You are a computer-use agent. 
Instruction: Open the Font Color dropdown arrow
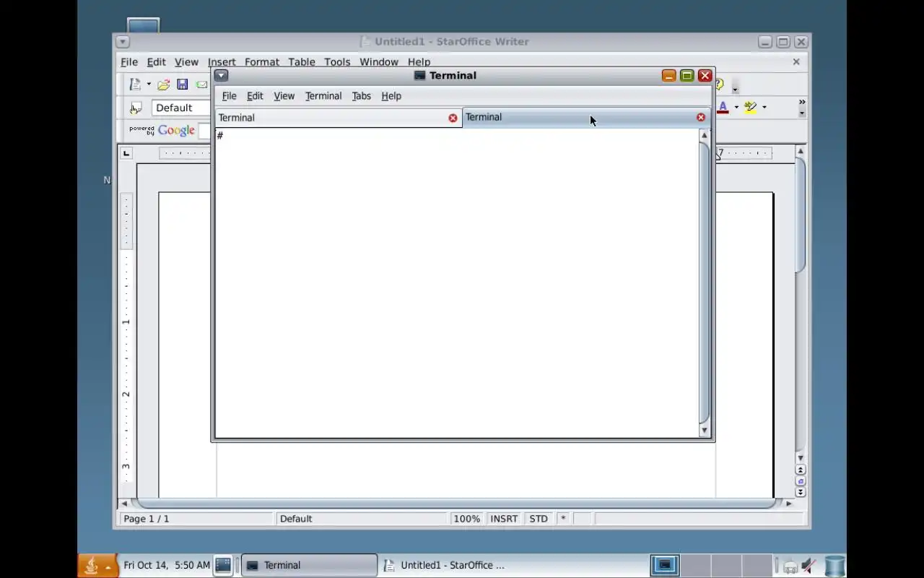pos(736,108)
